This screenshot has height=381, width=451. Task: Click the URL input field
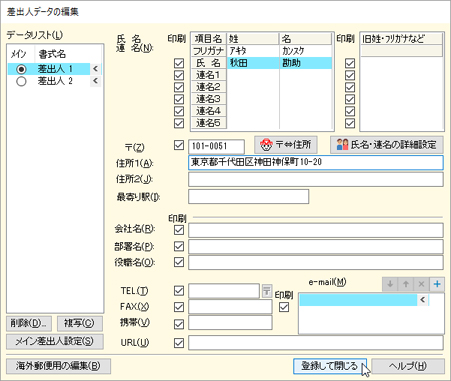pyautogui.click(x=316, y=343)
